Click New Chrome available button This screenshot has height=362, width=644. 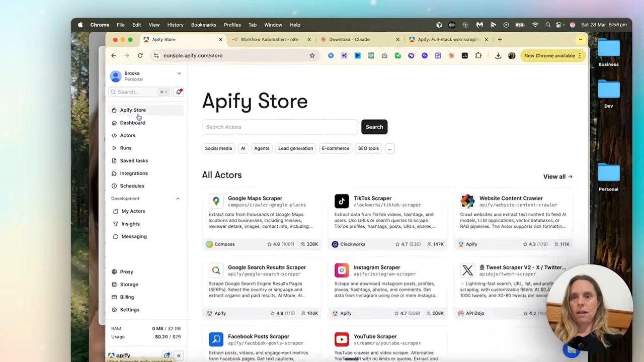[x=552, y=56]
